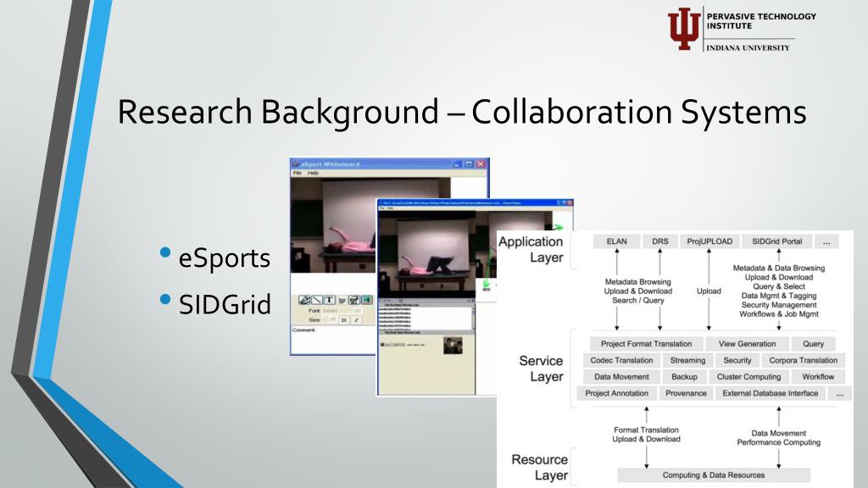Click the Project Annotation box

(617, 393)
